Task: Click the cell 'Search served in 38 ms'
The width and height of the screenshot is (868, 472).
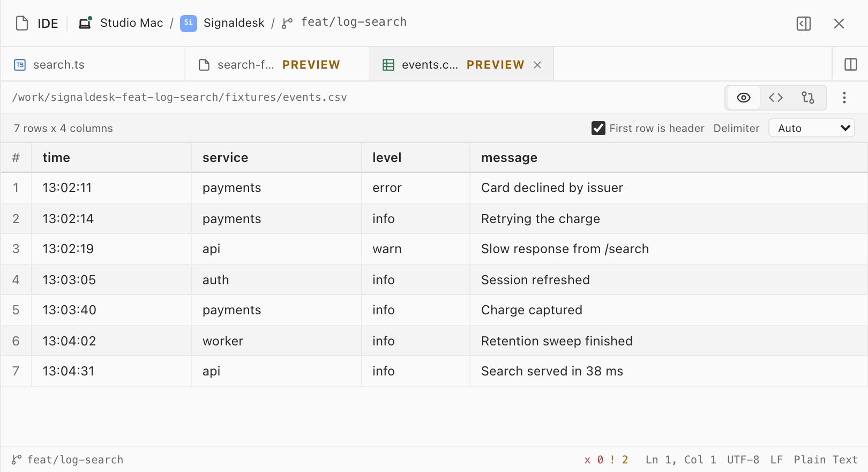Action: (669, 371)
